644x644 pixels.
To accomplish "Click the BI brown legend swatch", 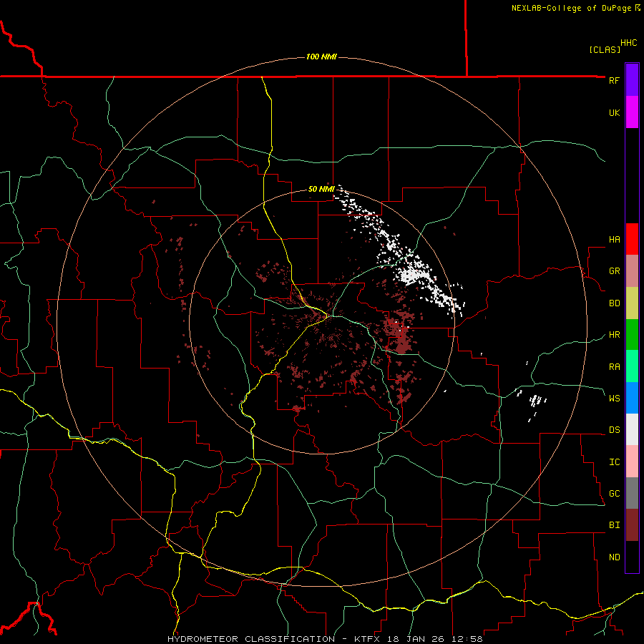I will [632, 525].
